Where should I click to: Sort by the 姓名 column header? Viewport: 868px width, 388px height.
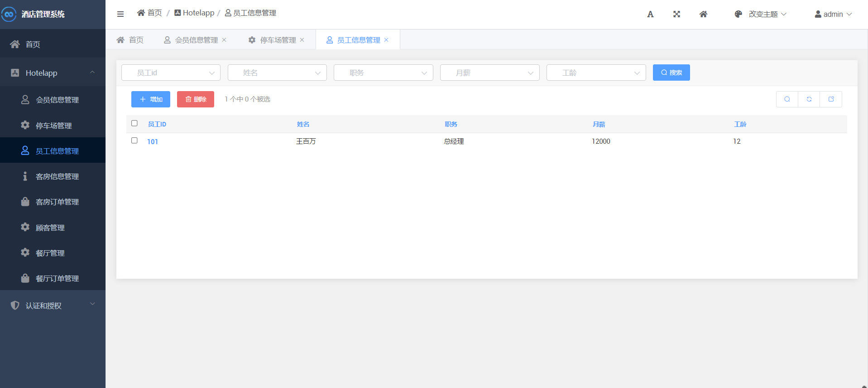[x=303, y=124]
